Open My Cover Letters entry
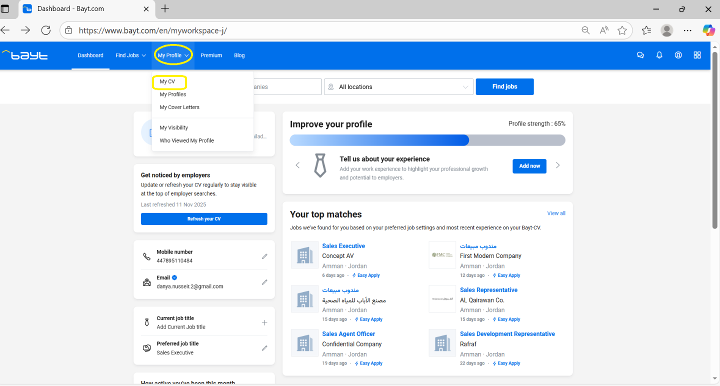The image size is (720, 386). pyautogui.click(x=180, y=107)
